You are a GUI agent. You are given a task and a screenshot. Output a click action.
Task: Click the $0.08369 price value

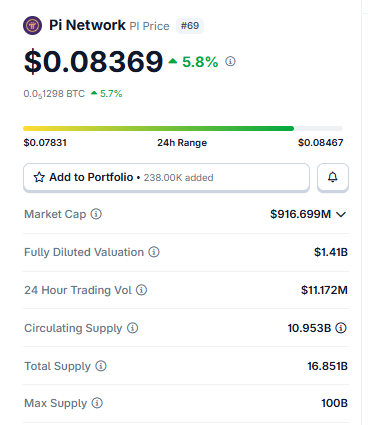[93, 62]
